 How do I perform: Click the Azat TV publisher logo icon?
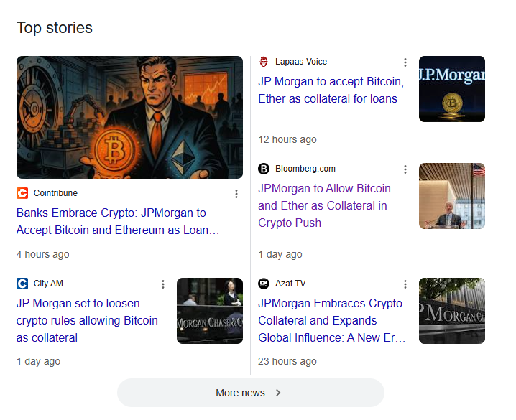[264, 284]
